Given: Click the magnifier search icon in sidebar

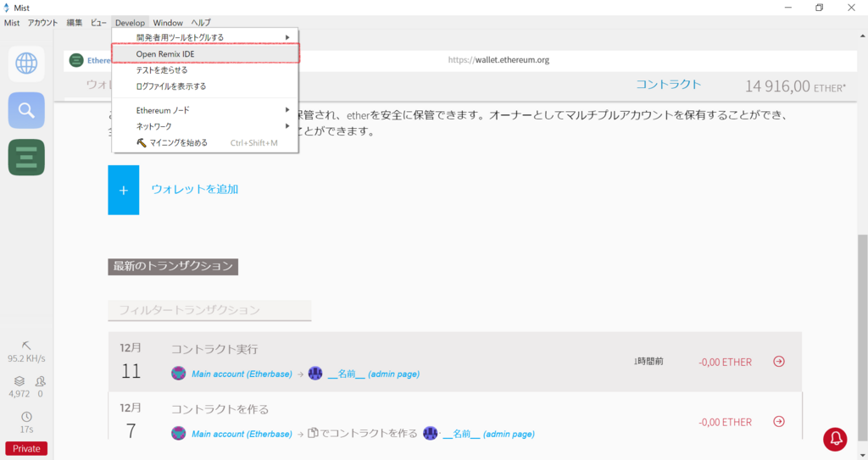Looking at the screenshot, I should point(26,110).
